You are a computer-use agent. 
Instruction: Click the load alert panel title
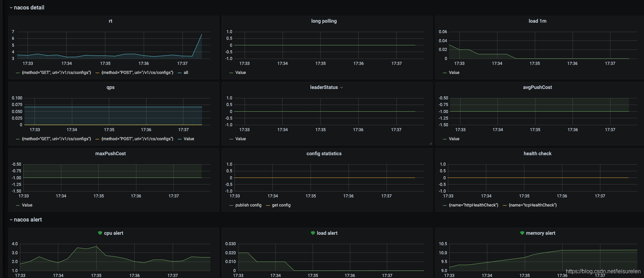pos(327,233)
